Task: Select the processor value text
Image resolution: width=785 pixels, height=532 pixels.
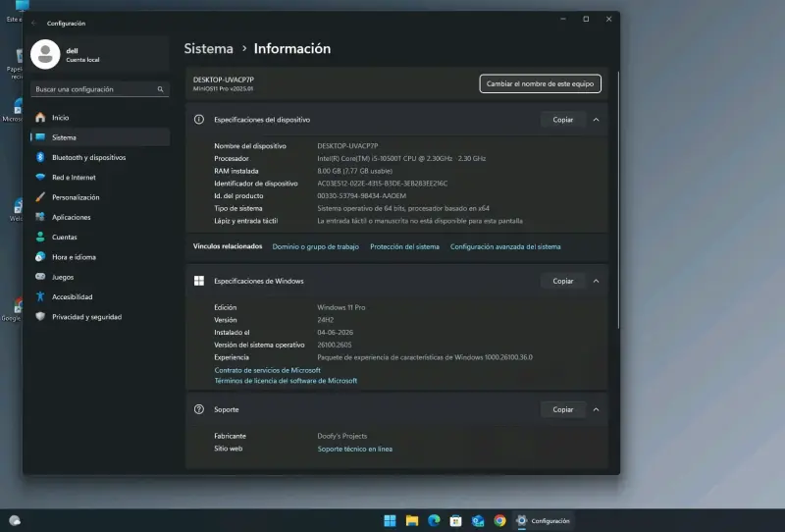Action: [401, 158]
